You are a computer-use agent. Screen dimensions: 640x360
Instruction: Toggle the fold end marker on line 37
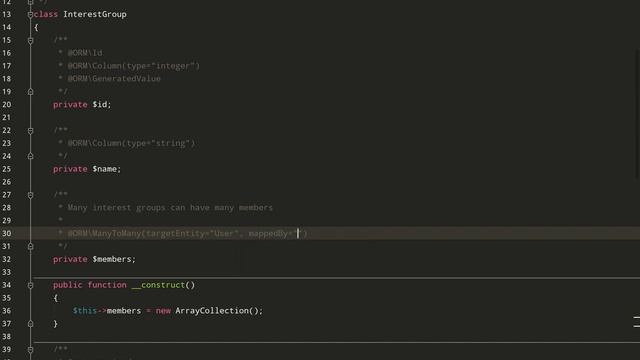tap(31, 324)
